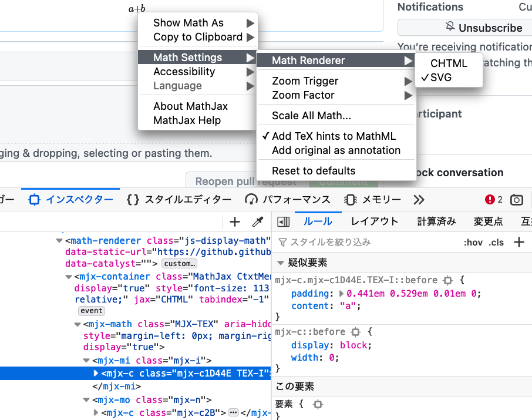The height and width of the screenshot is (420, 532).
Task: Choose Scale All Math... menu entry
Action: click(336, 116)
